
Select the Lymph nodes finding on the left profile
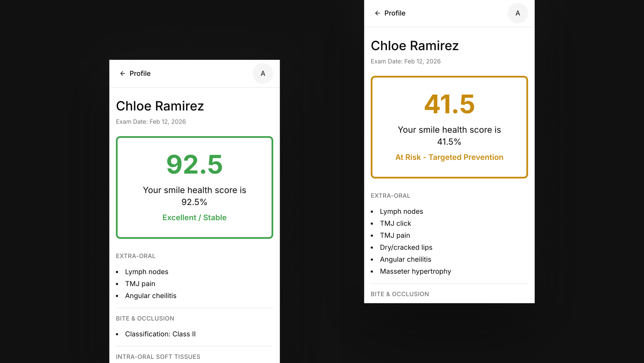click(x=147, y=271)
